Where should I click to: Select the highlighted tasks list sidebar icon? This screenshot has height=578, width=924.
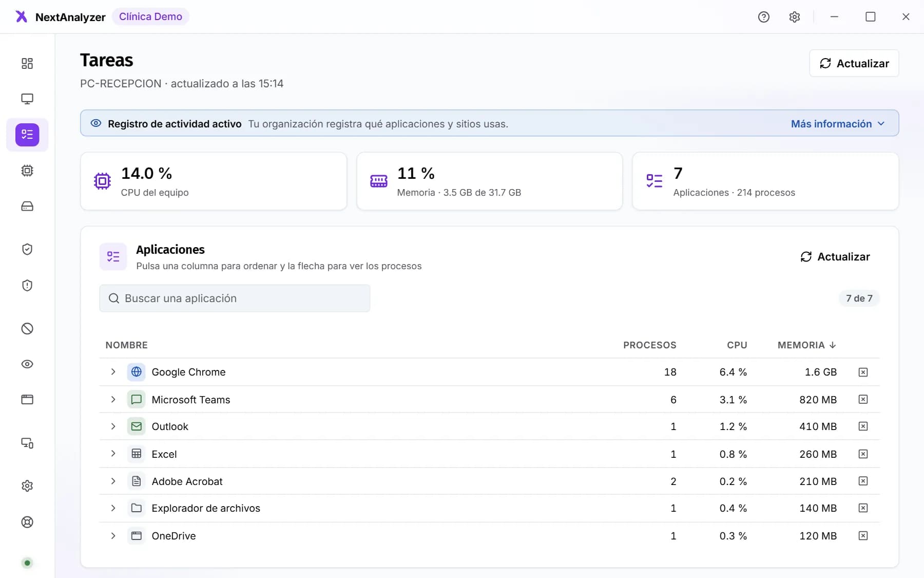point(27,135)
